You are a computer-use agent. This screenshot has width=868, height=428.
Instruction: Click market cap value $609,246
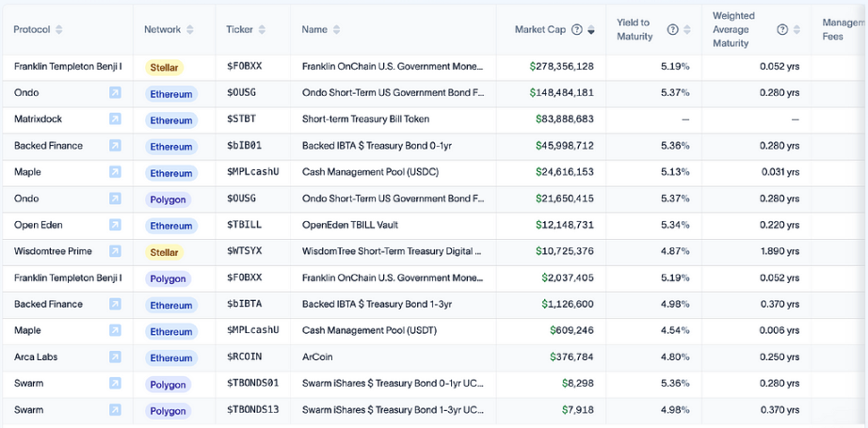click(571, 330)
